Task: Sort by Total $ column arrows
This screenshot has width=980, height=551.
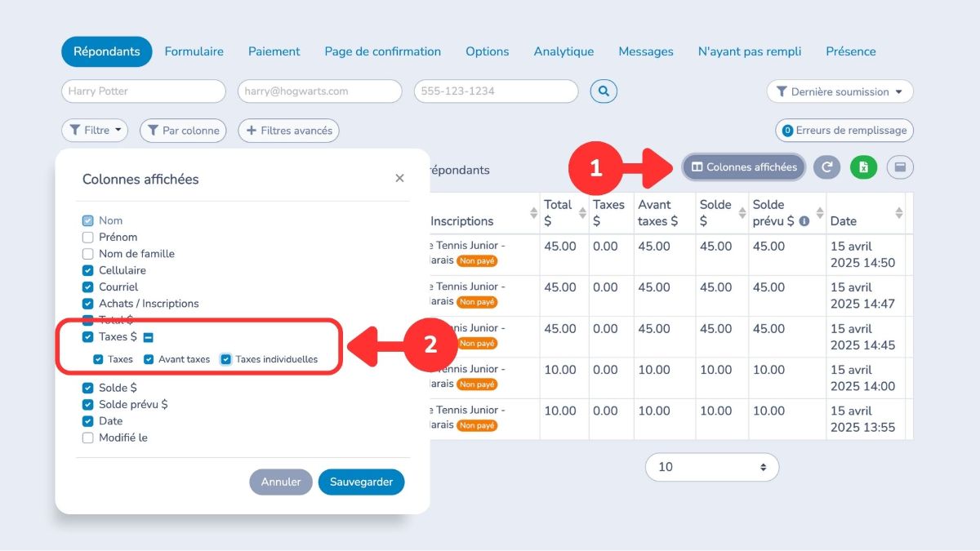Action: pyautogui.click(x=582, y=213)
